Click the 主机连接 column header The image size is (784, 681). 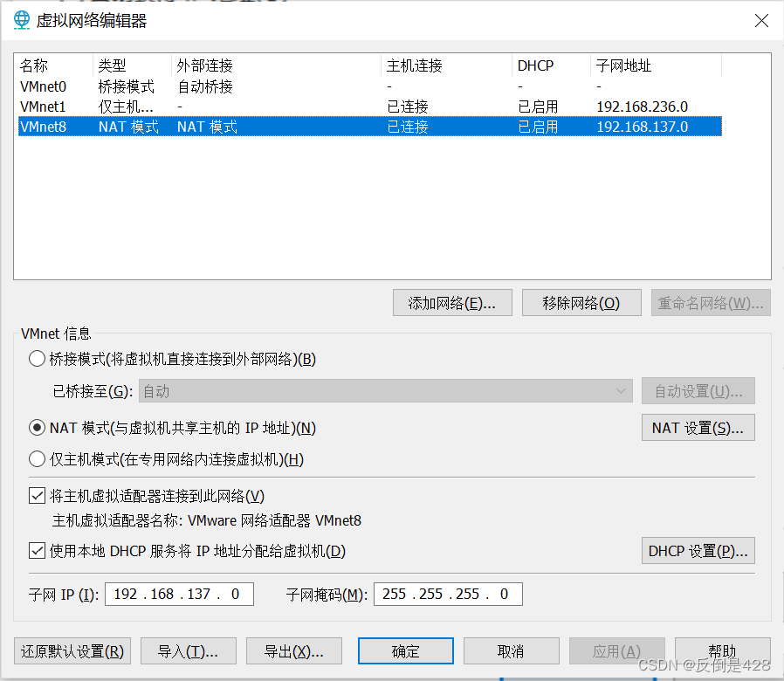447,65
